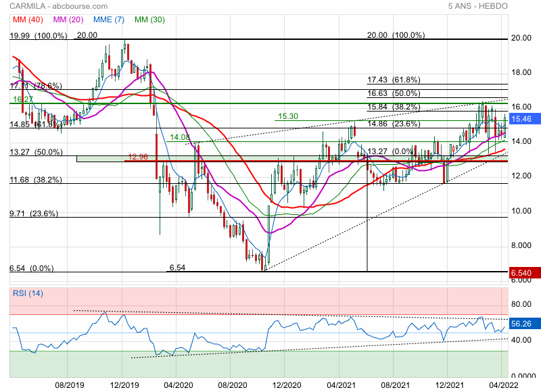Screen dimensions: 541x392
Task: Click the 08/2019 date label
Action: (x=70, y=385)
